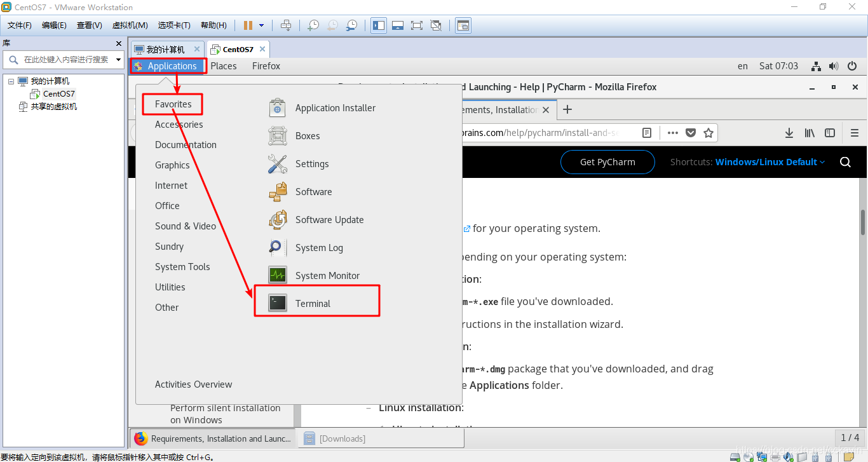868x462 pixels.
Task: Bookmark this page with the star icon
Action: point(709,133)
